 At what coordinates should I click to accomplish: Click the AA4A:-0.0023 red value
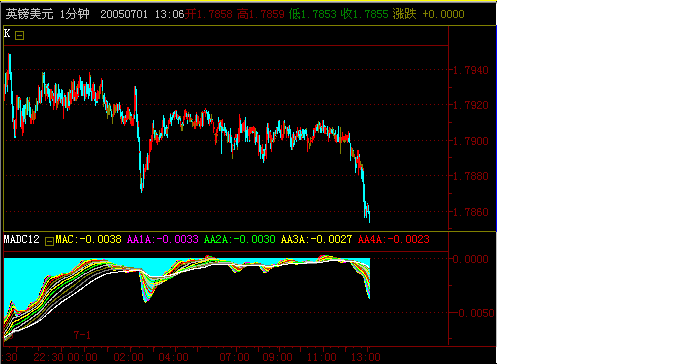394,239
